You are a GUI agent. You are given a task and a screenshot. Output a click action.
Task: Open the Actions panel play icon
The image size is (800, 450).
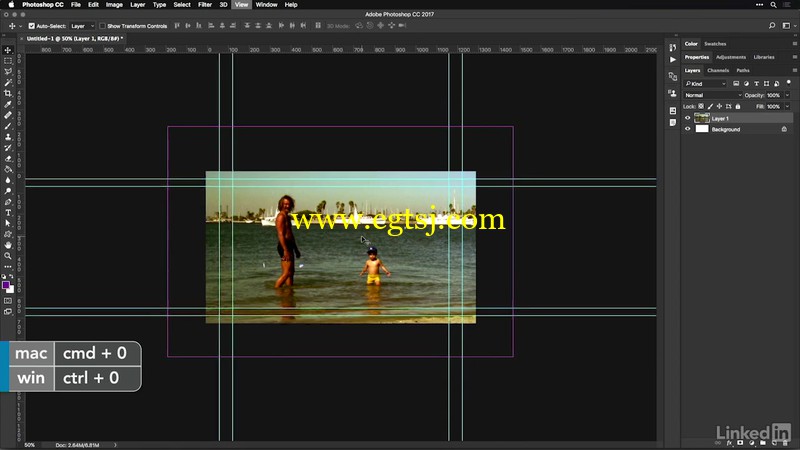[672, 59]
